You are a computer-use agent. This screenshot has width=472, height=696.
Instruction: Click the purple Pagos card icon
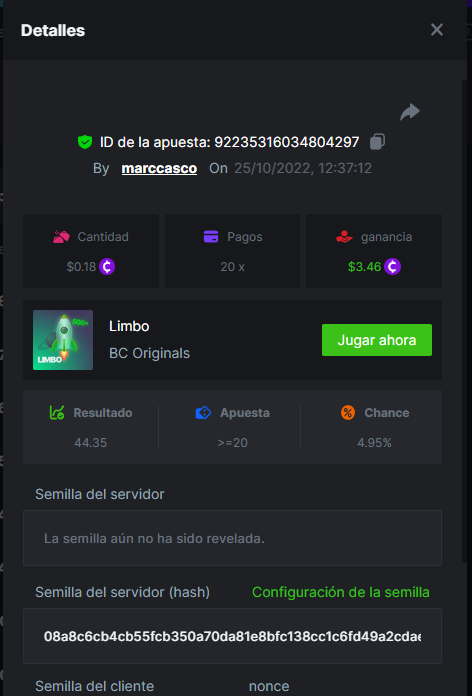(x=211, y=237)
